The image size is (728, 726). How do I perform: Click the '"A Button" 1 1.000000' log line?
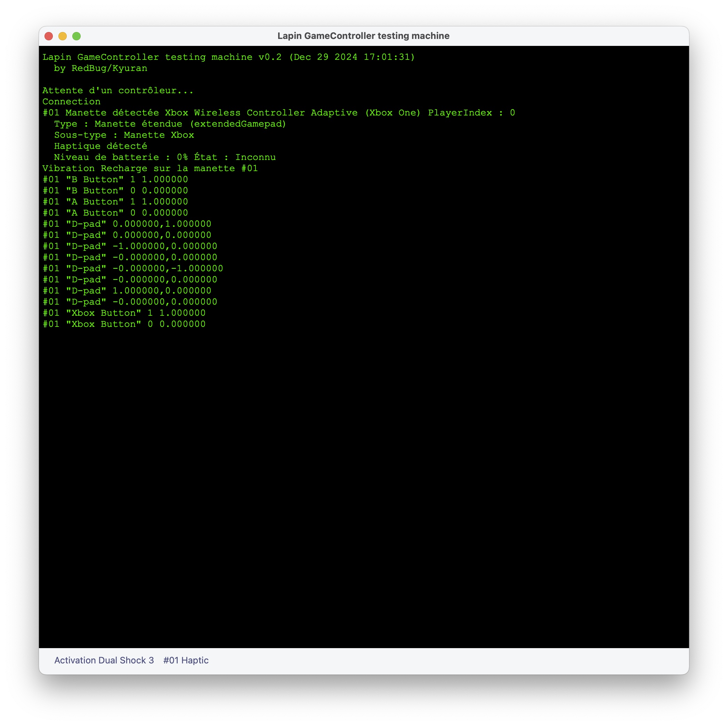115,202
